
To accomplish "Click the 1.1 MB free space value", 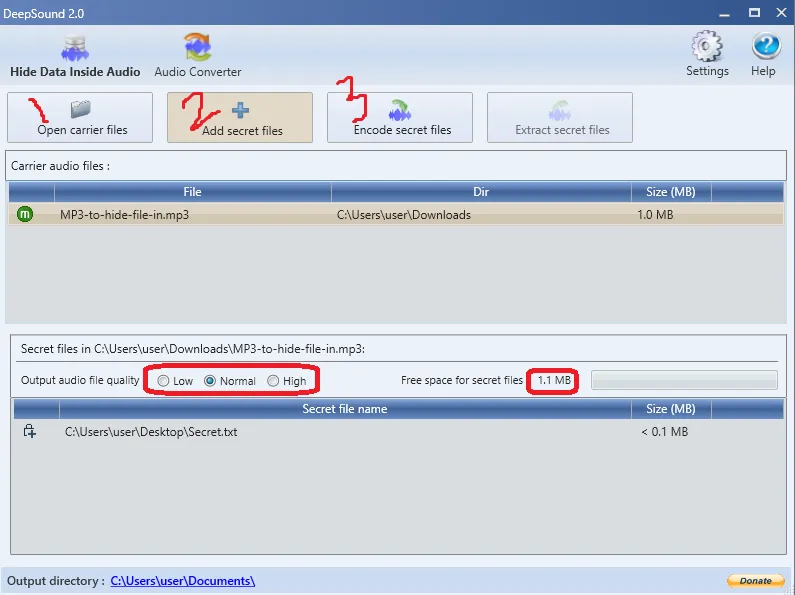I will (x=554, y=380).
